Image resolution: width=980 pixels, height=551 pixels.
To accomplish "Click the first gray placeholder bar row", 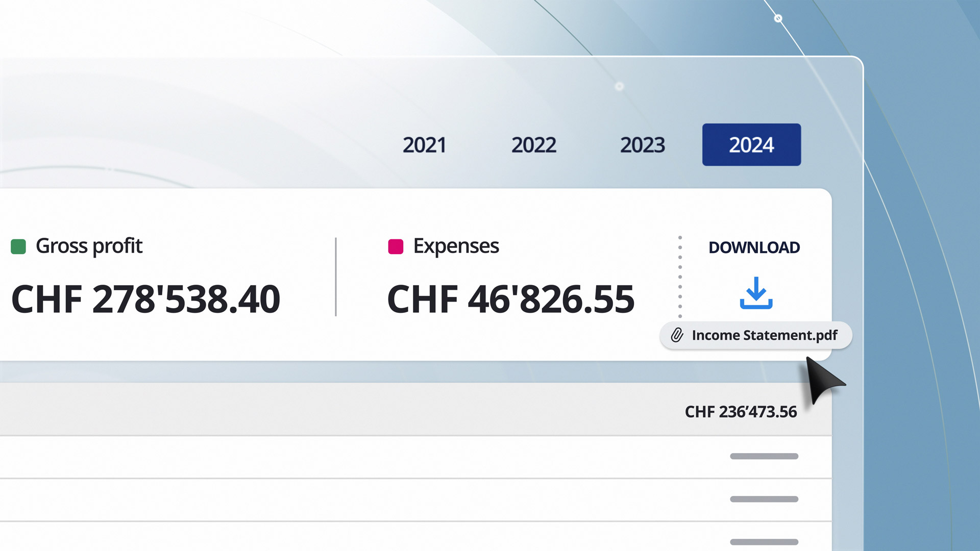I will tap(764, 456).
